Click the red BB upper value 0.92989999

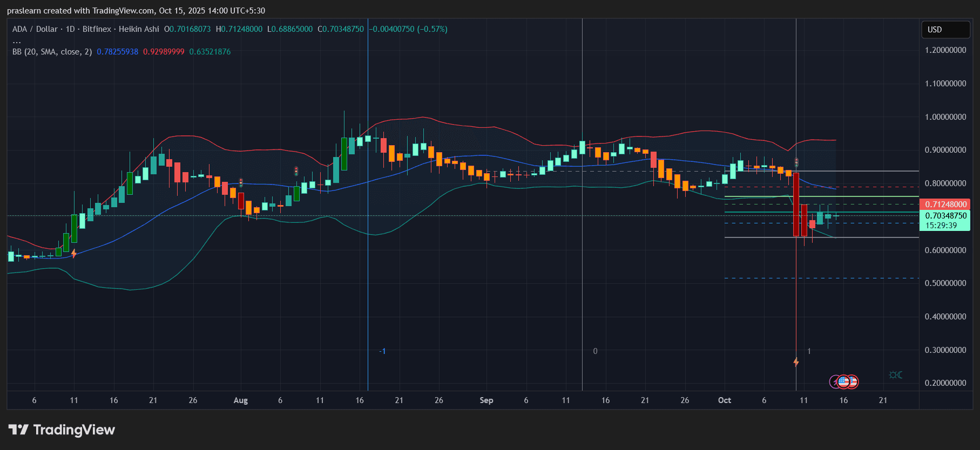pyautogui.click(x=164, y=52)
